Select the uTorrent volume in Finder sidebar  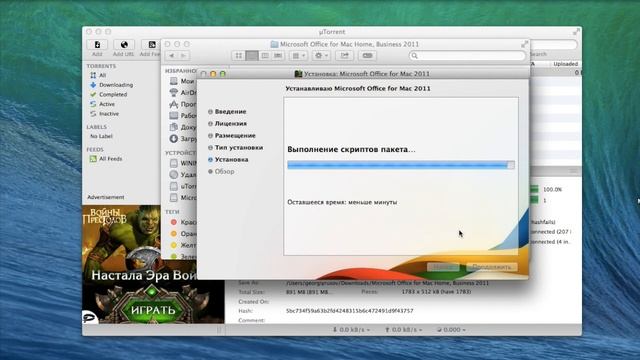click(x=182, y=186)
